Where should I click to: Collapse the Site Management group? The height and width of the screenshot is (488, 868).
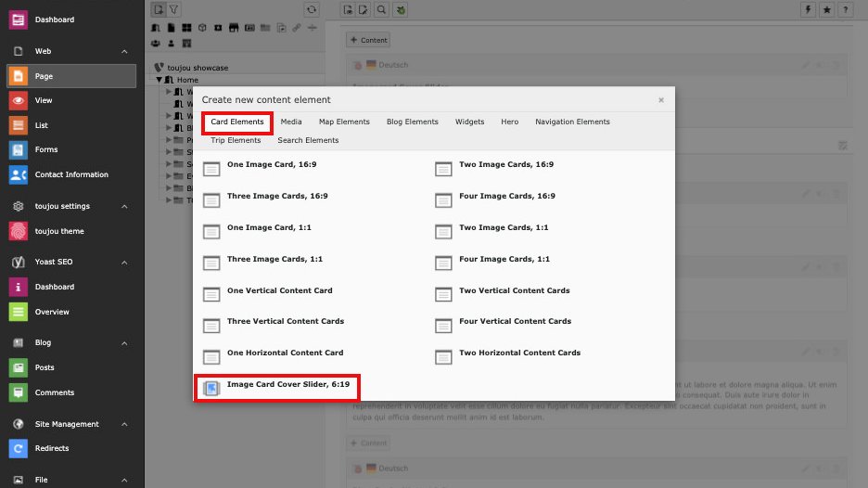[124, 424]
